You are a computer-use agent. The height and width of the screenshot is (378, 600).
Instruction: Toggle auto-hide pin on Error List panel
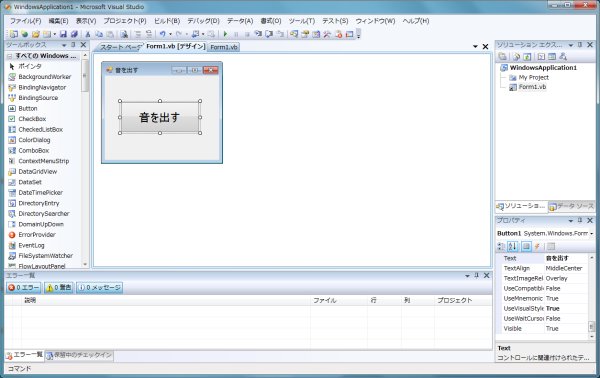click(x=477, y=275)
